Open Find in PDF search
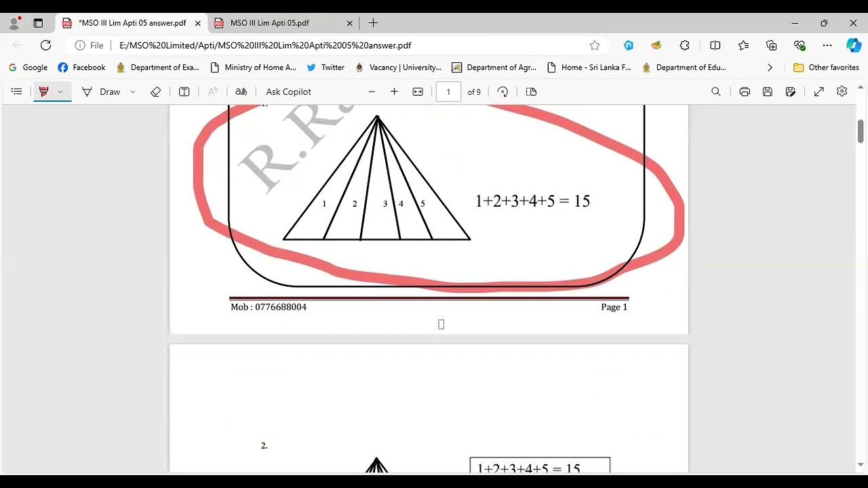Image resolution: width=868 pixels, height=488 pixels. pyautogui.click(x=715, y=91)
